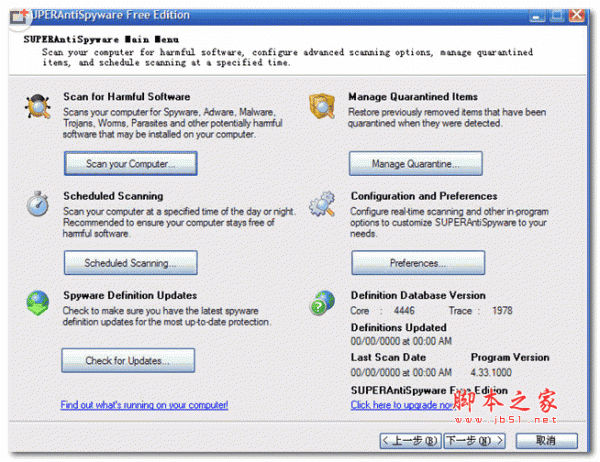Click the stopwatch Scheduled Scanning icon
Image resolution: width=600 pixels, height=462 pixels.
(38, 204)
